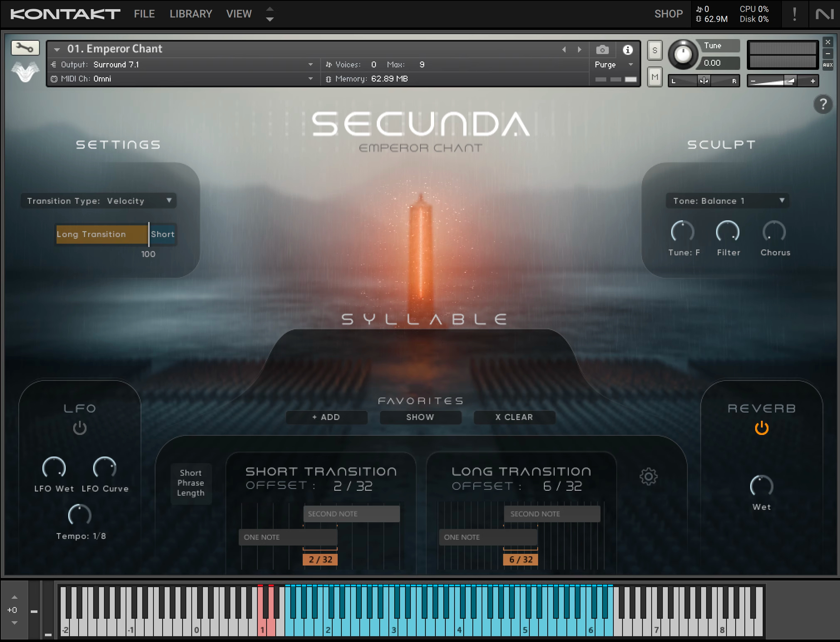
Task: Click the volume plus button
Action: click(x=813, y=81)
